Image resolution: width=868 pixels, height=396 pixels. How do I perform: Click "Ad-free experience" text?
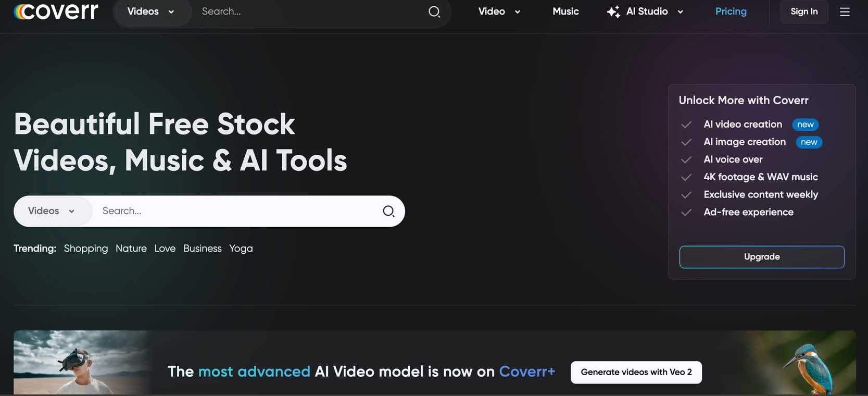[748, 212]
